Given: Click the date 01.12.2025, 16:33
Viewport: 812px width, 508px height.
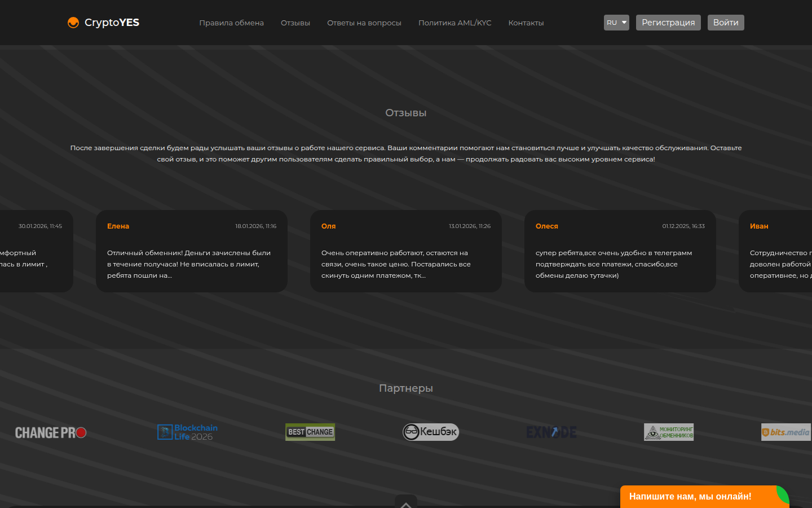Looking at the screenshot, I should tap(683, 226).
